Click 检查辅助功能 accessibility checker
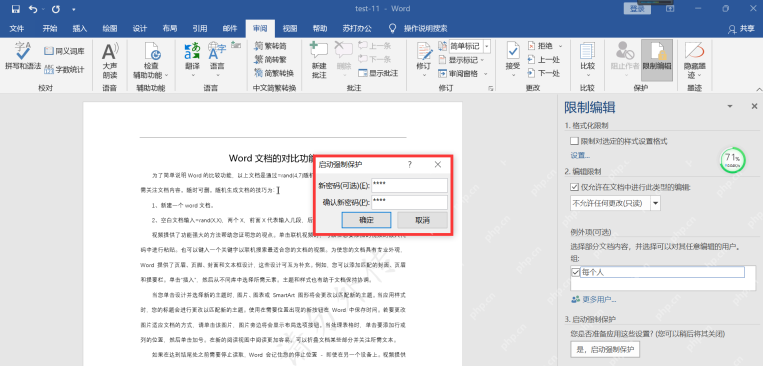The width and height of the screenshot is (763, 366). pyautogui.click(x=151, y=61)
